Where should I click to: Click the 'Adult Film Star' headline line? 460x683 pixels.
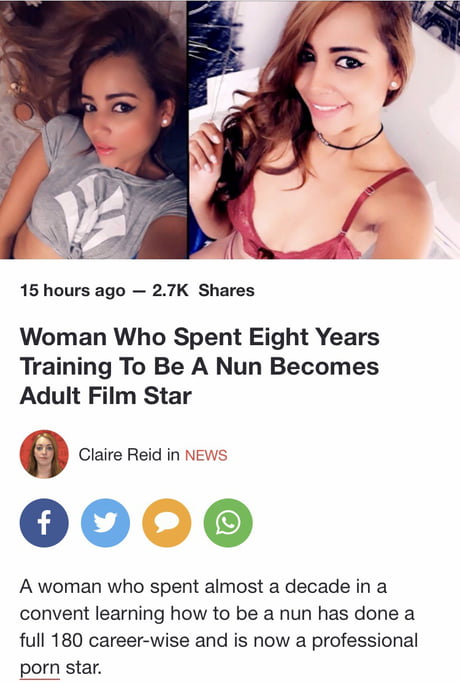coord(106,396)
